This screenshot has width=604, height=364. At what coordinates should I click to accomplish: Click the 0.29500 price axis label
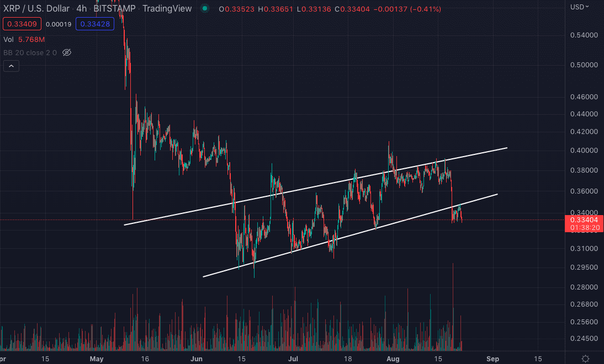[x=584, y=267]
